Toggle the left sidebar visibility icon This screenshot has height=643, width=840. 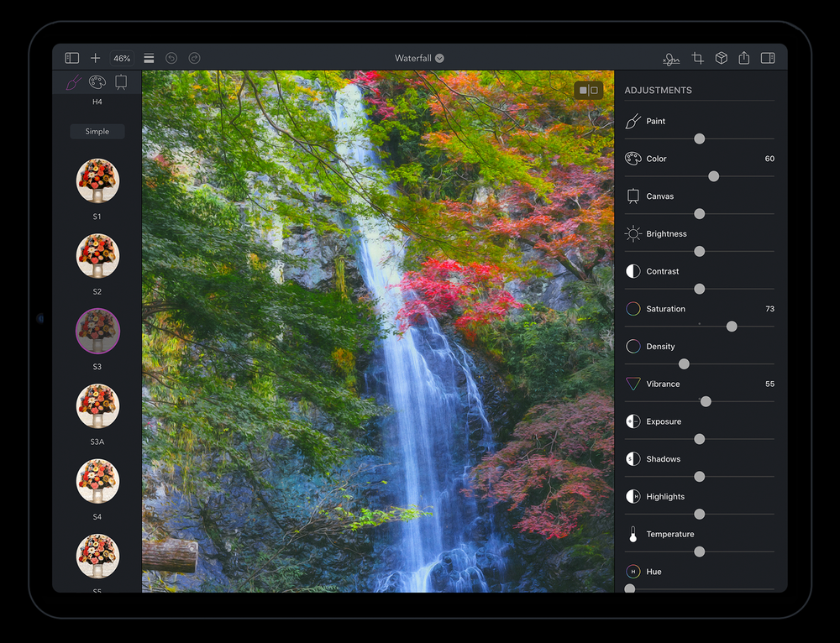point(71,57)
